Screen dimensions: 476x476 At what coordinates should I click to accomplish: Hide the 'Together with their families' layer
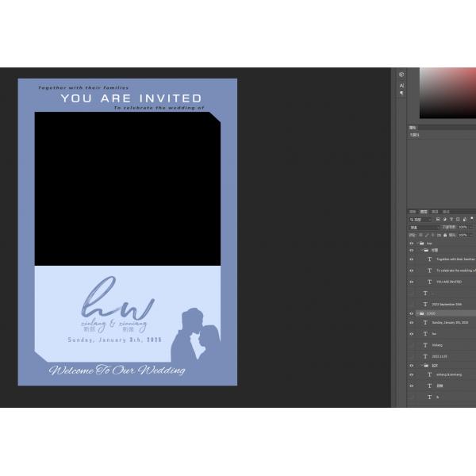(x=411, y=259)
